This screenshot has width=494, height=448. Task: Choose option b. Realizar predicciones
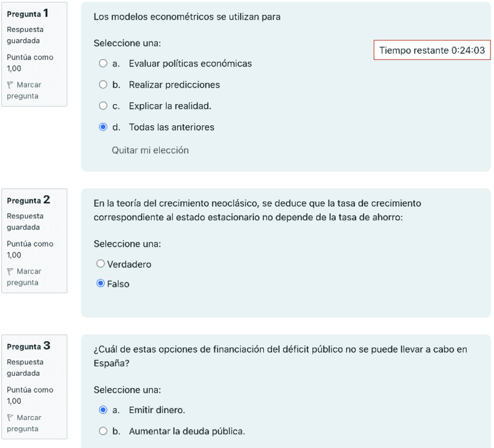(x=103, y=84)
